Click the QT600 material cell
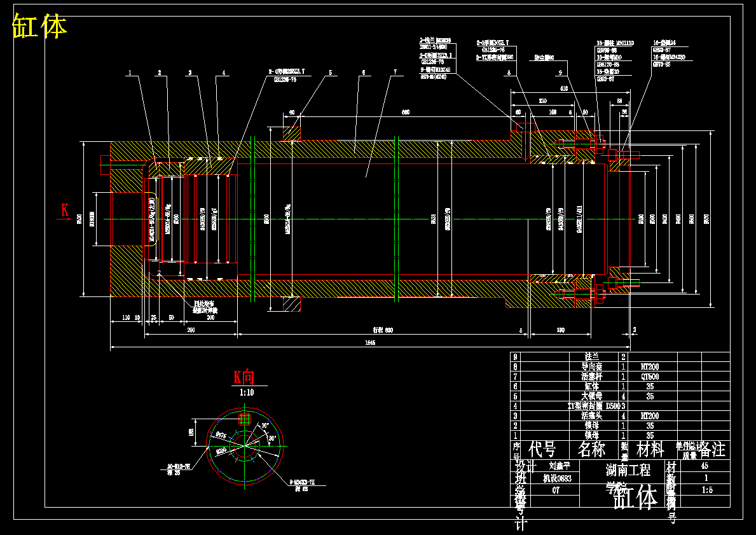The width and height of the screenshot is (756, 535). pos(650,377)
